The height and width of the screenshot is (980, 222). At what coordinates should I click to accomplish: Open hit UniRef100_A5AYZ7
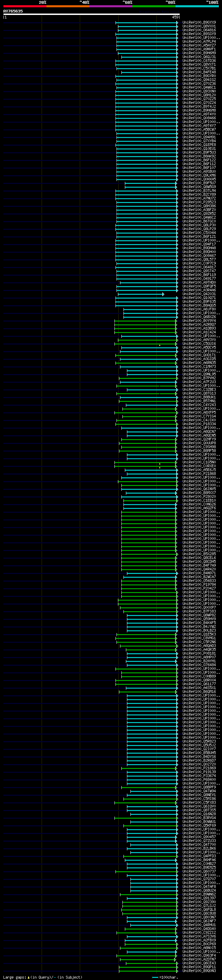[199, 45]
